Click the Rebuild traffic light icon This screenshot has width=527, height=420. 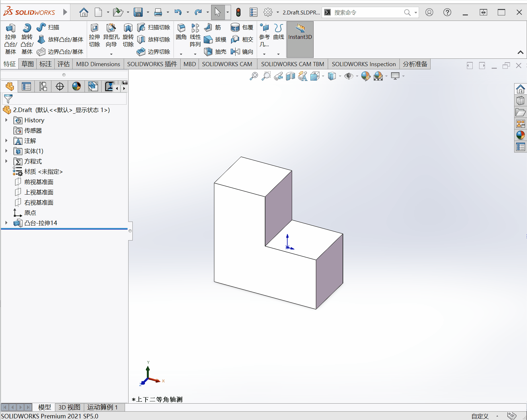pos(238,13)
